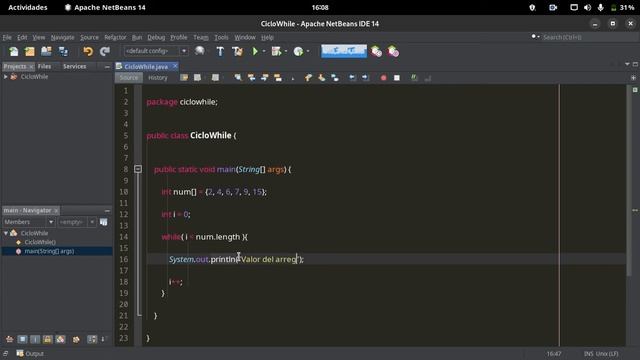Open the default config dropdown

coord(156,51)
